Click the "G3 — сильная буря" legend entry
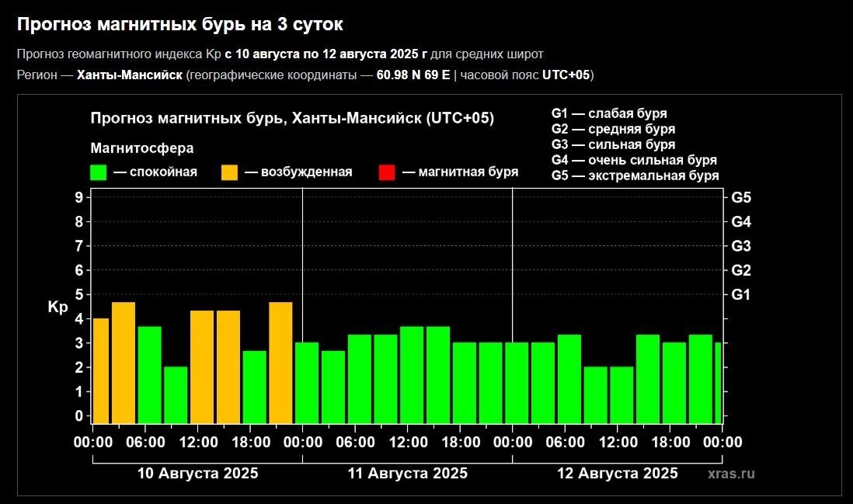This screenshot has height=504, width=853. click(613, 144)
